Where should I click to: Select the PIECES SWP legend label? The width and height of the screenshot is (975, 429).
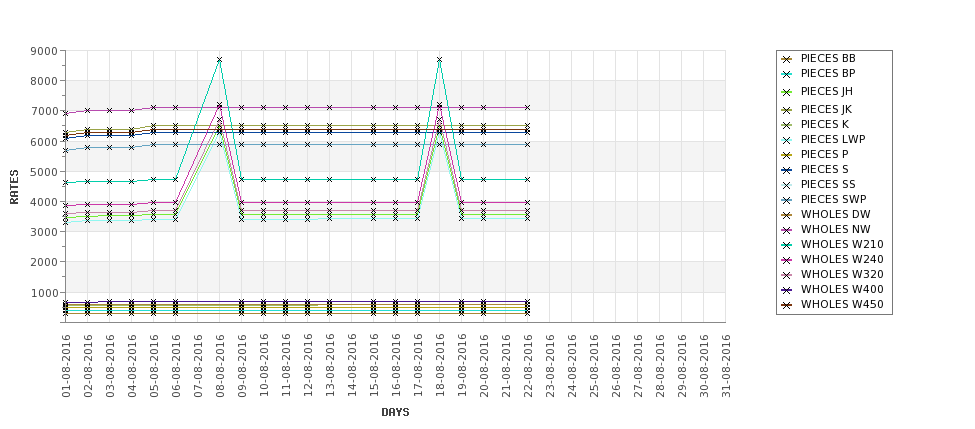pyautogui.click(x=833, y=199)
